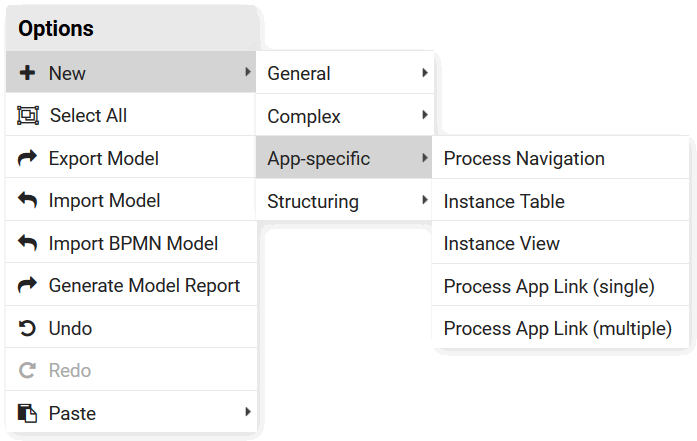Click the Options menu header

tap(56, 29)
